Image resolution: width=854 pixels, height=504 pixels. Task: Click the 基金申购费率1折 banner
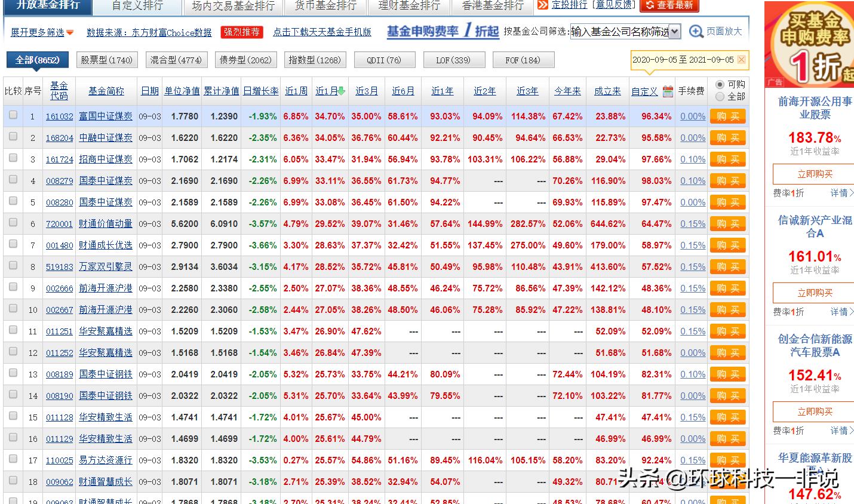click(x=443, y=30)
